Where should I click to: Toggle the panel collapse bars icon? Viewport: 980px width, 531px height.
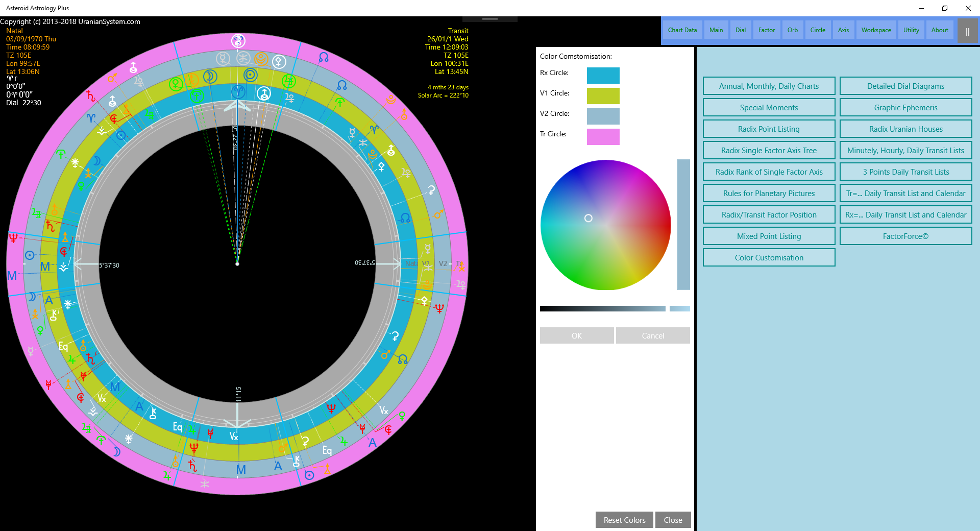[967, 32]
